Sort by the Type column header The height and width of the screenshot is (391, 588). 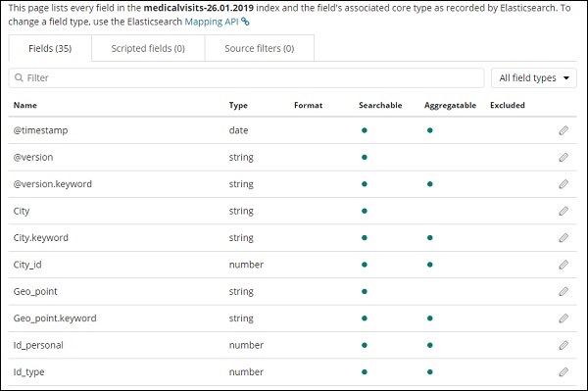238,105
